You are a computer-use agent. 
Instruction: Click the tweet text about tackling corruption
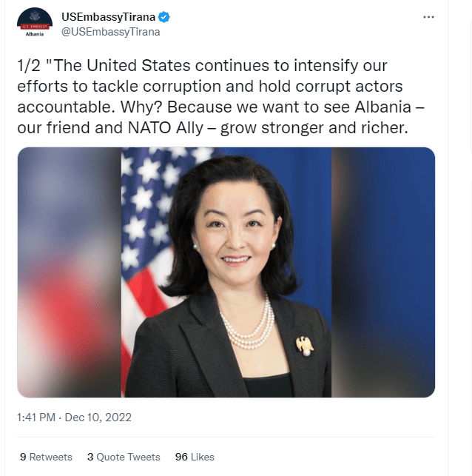220,96
